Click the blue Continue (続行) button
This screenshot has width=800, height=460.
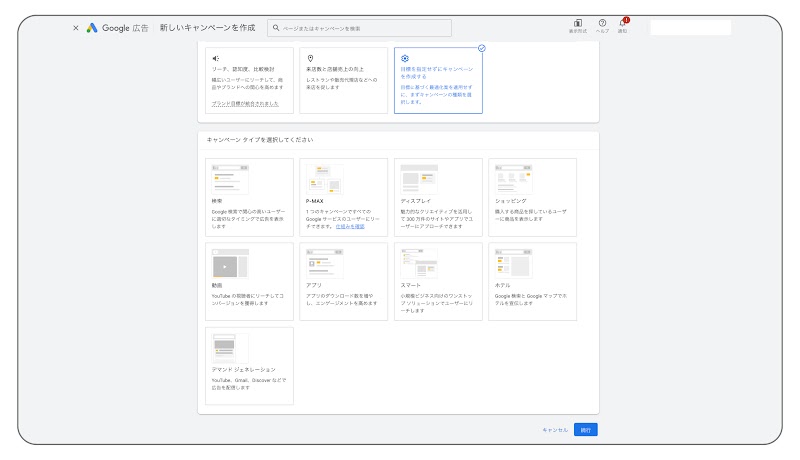point(585,430)
